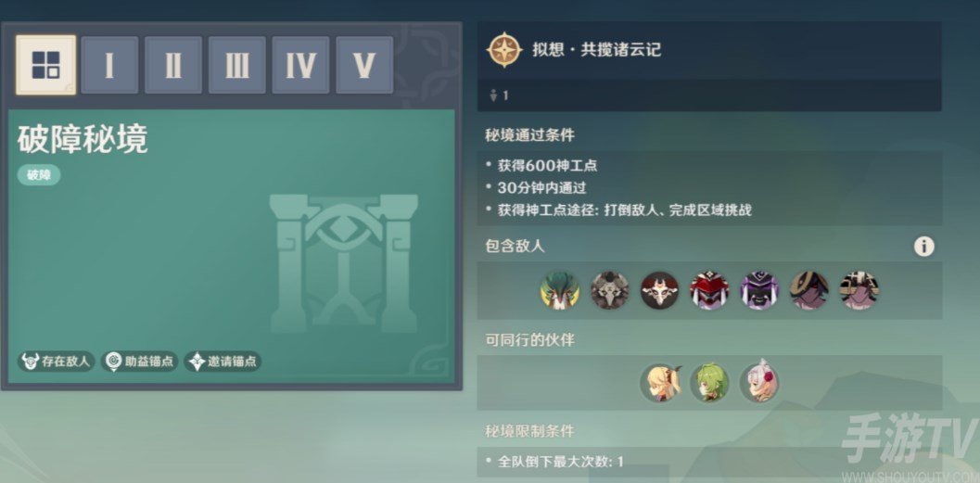Click the compass star domain icon
This screenshot has width=980, height=483.
505,50
